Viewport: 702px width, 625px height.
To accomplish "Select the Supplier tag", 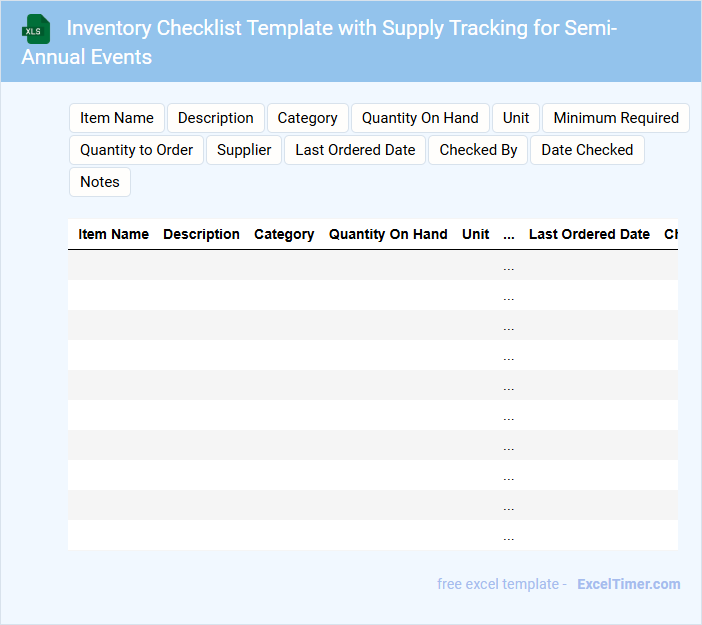I will (x=244, y=150).
